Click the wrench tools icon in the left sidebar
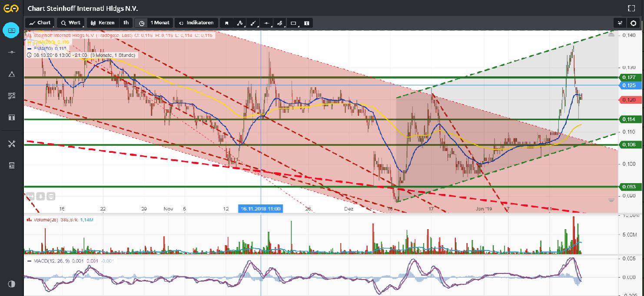This screenshot has width=644, height=296. (x=11, y=144)
